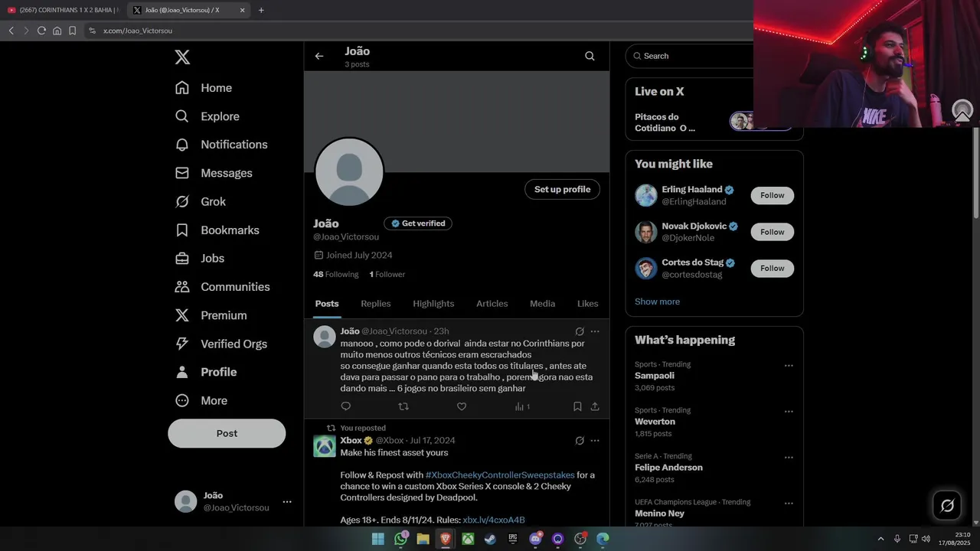The height and width of the screenshot is (551, 980).
Task: Open Steam from the taskbar
Action: point(490,539)
